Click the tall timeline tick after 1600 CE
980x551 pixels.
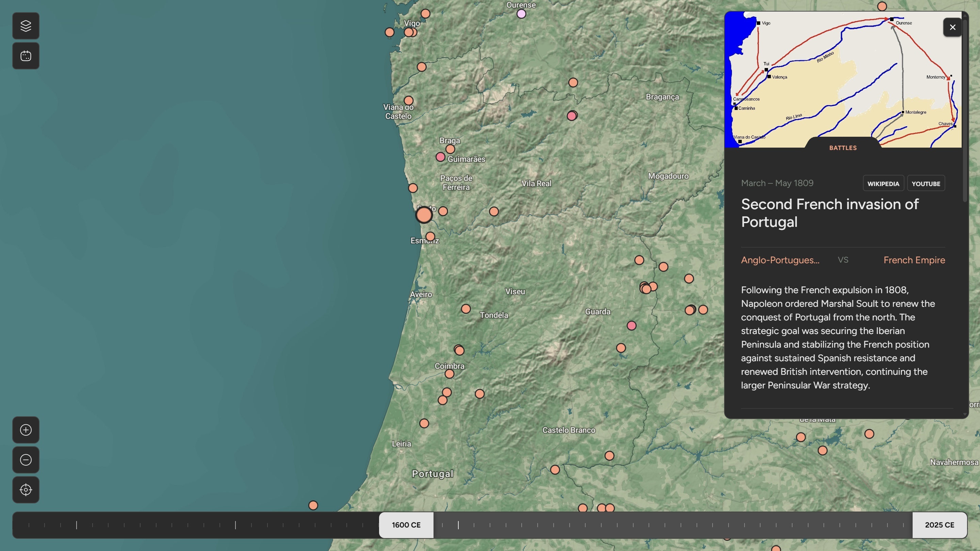(x=458, y=525)
